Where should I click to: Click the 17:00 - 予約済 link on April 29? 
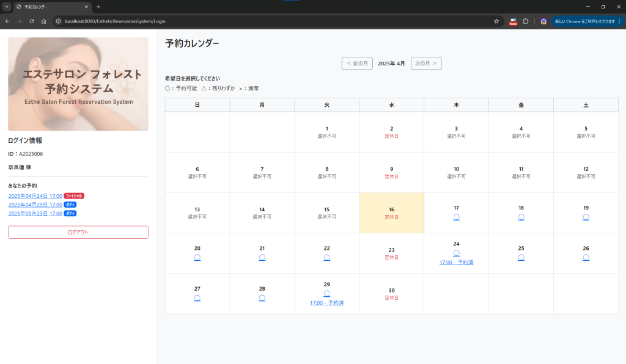click(x=326, y=302)
